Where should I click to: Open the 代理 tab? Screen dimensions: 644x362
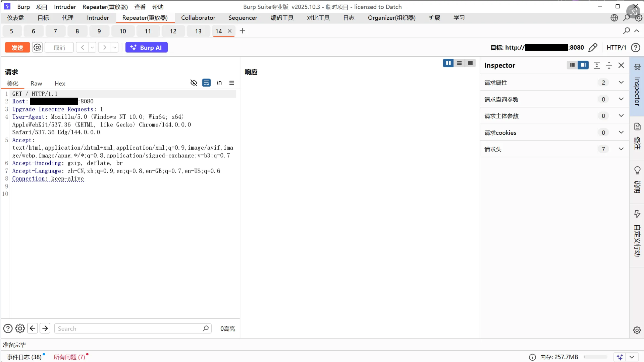[x=68, y=18]
